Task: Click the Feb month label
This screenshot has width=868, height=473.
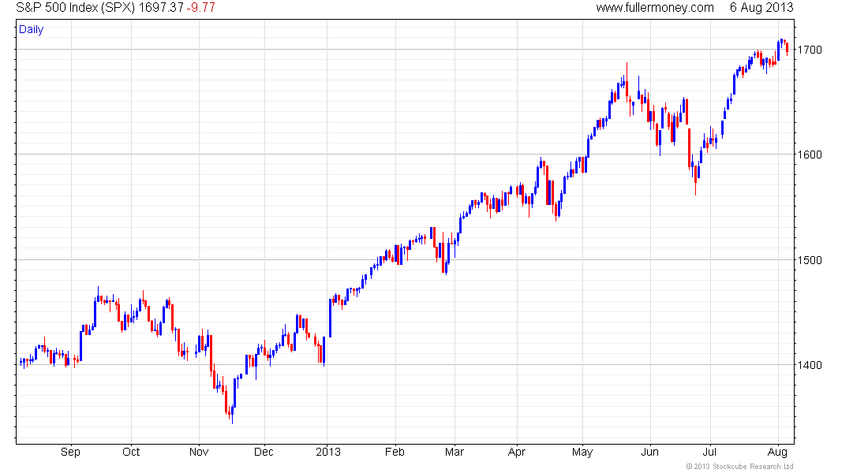Action: (x=395, y=452)
